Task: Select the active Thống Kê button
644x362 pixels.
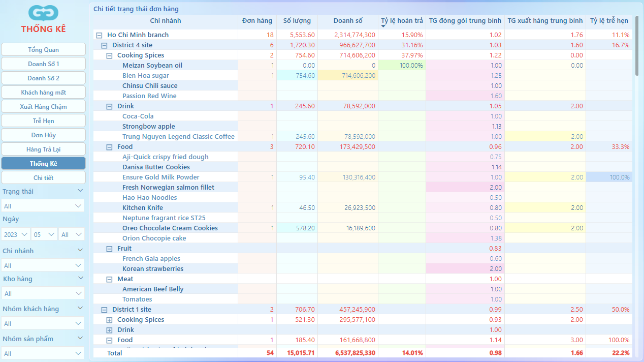Action: (43, 163)
